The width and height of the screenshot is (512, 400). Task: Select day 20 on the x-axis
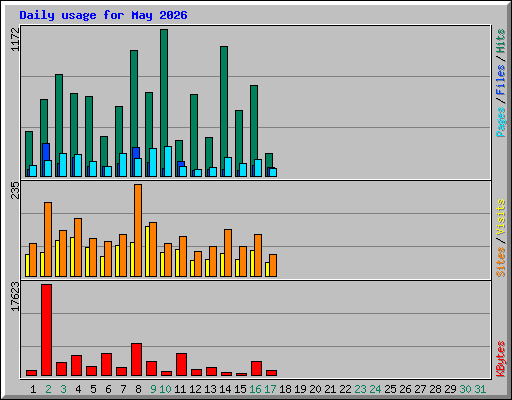pos(315,389)
